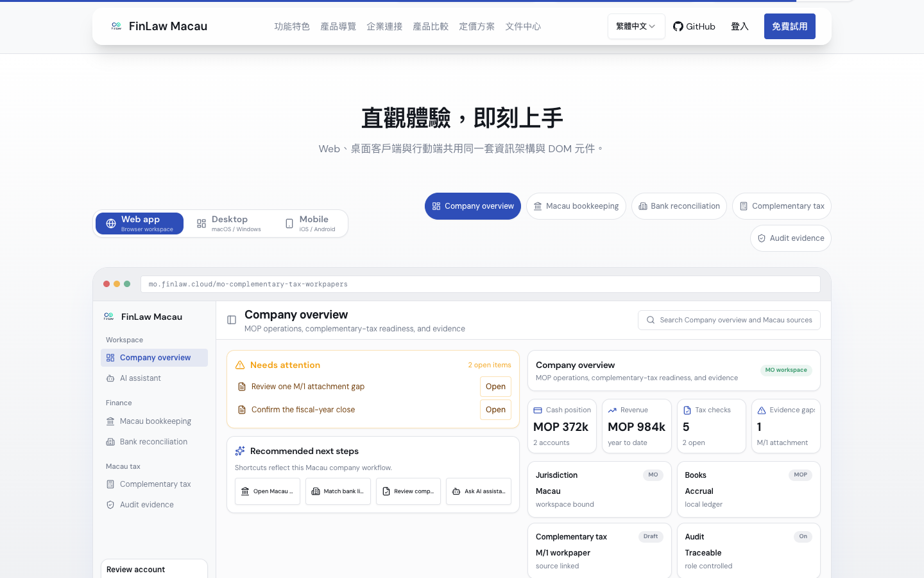Open the Review comp shortcut

click(x=408, y=491)
